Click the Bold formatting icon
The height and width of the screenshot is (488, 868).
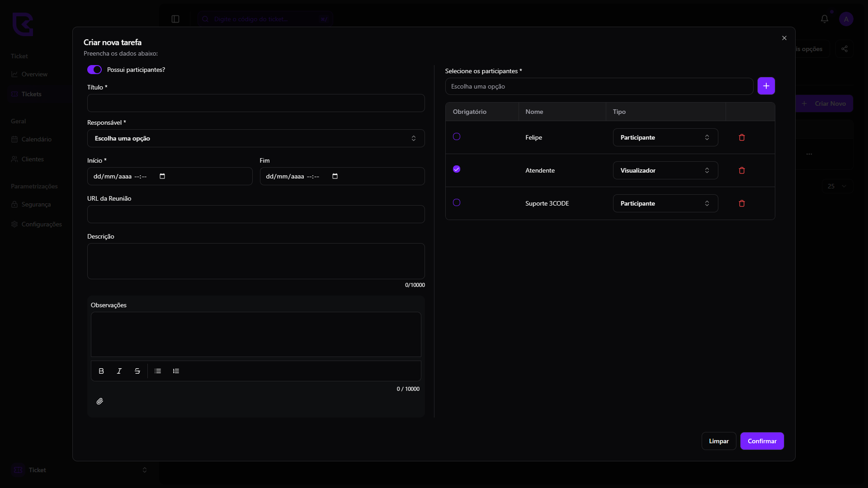click(x=101, y=371)
